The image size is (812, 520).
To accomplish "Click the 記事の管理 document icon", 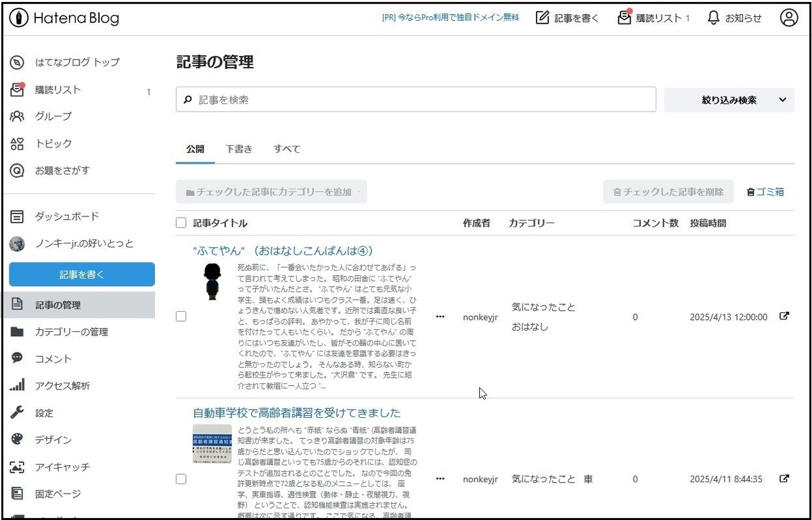I will click(x=18, y=305).
